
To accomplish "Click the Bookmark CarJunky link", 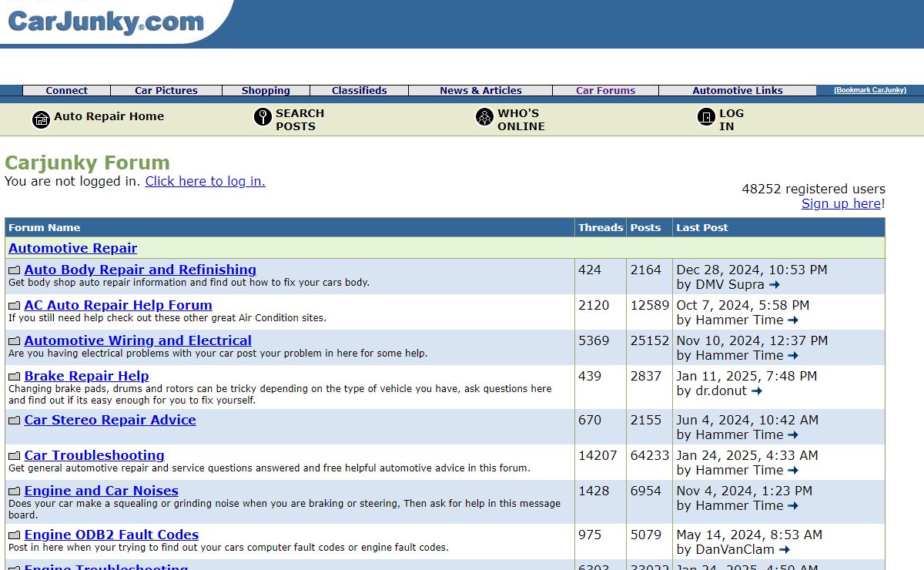I will [x=870, y=90].
